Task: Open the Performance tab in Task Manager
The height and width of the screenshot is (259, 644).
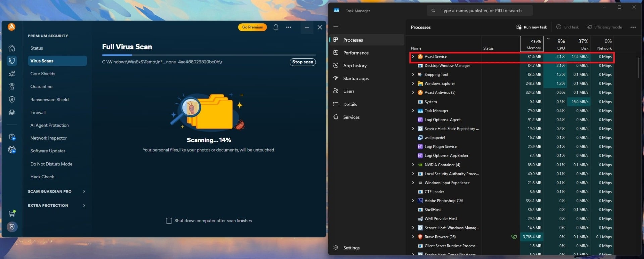Action: (367, 53)
